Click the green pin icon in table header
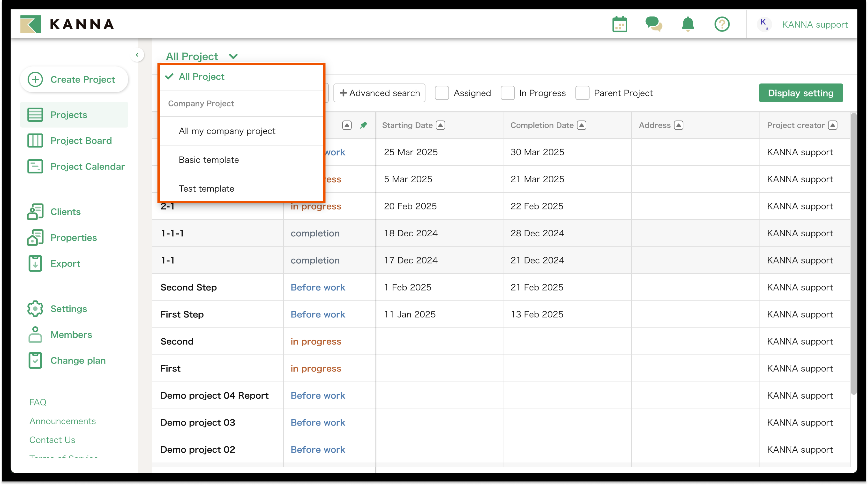Viewport: 868px width, 485px height. tap(363, 125)
